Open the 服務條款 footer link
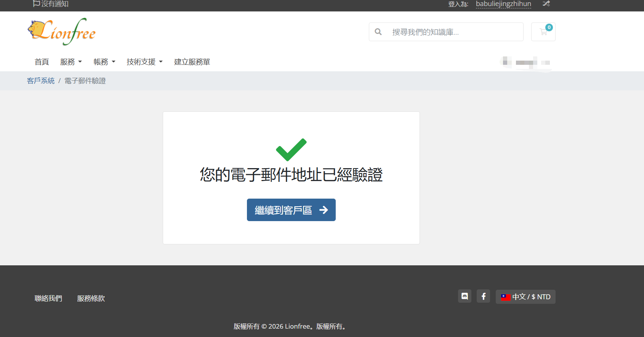The width and height of the screenshot is (644, 337). coord(91,298)
